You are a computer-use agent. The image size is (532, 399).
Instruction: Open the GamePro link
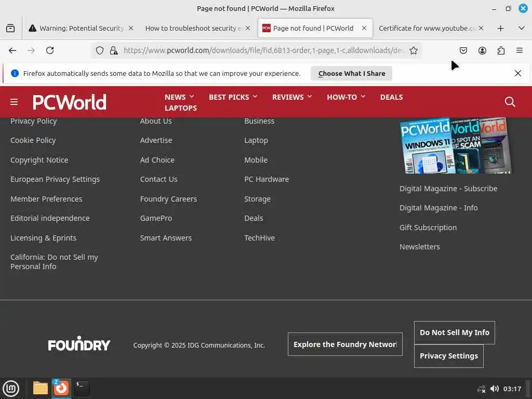156,219
